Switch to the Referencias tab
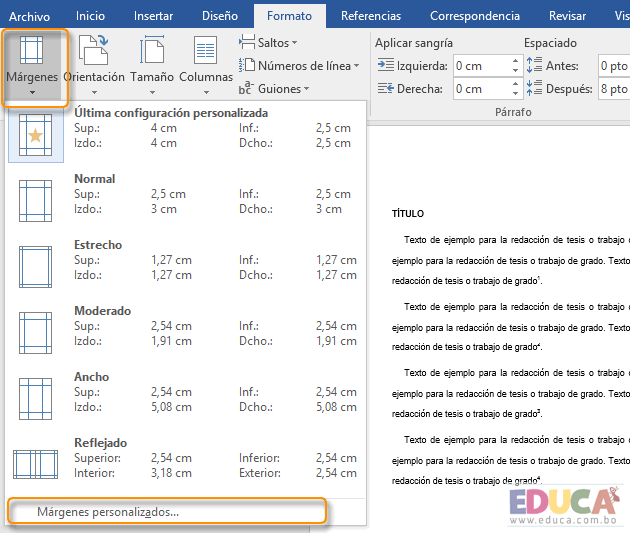Viewport: 630px width, 533px height. tap(371, 16)
